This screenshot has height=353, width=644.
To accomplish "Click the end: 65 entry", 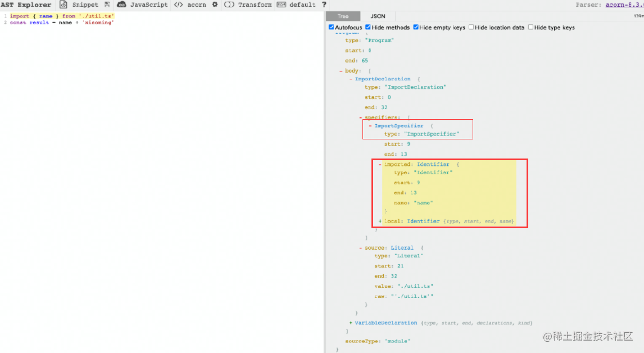I will pos(356,60).
